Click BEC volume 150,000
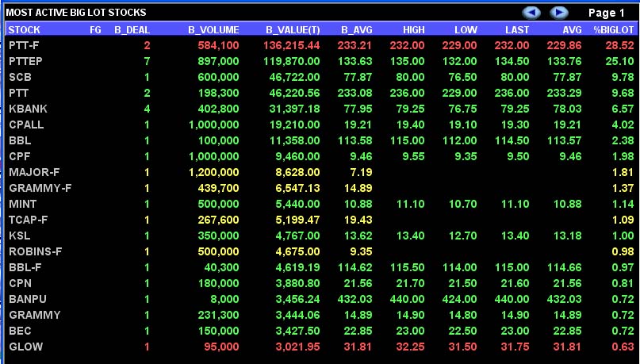 [x=218, y=331]
